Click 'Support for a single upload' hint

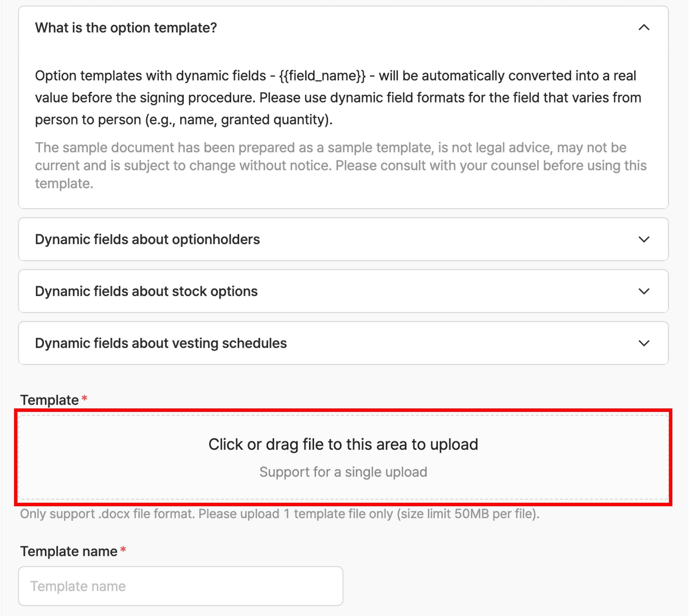click(x=343, y=472)
